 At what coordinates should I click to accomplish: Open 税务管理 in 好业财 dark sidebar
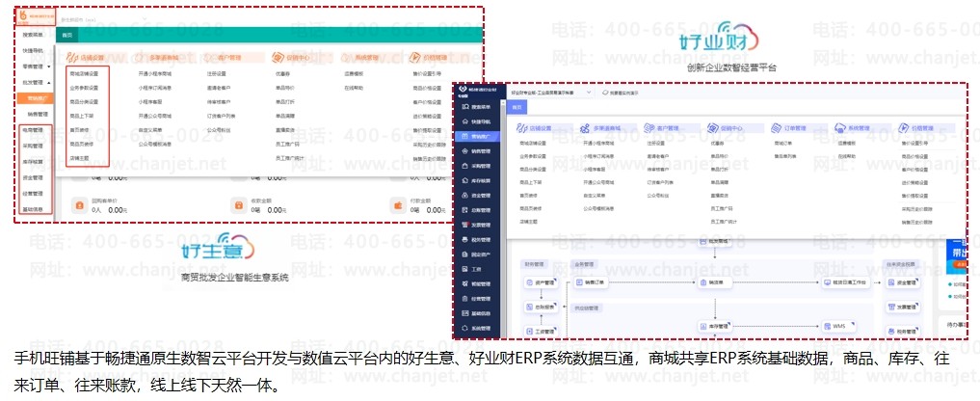[476, 240]
